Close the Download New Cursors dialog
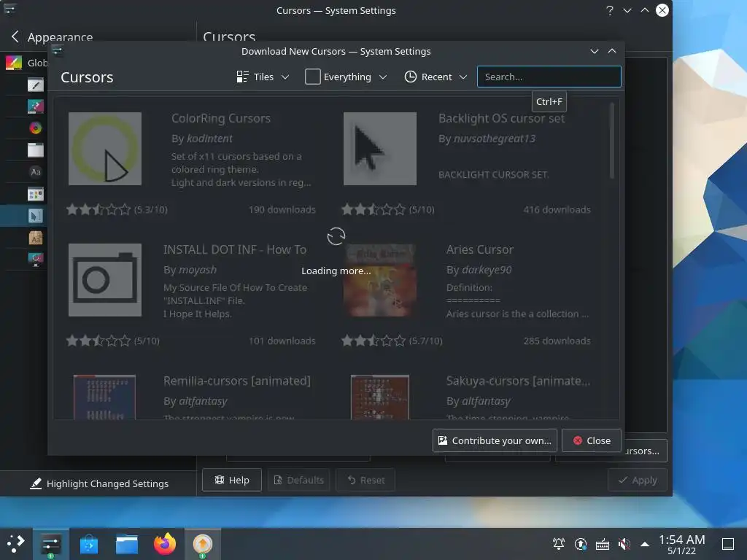 point(591,440)
